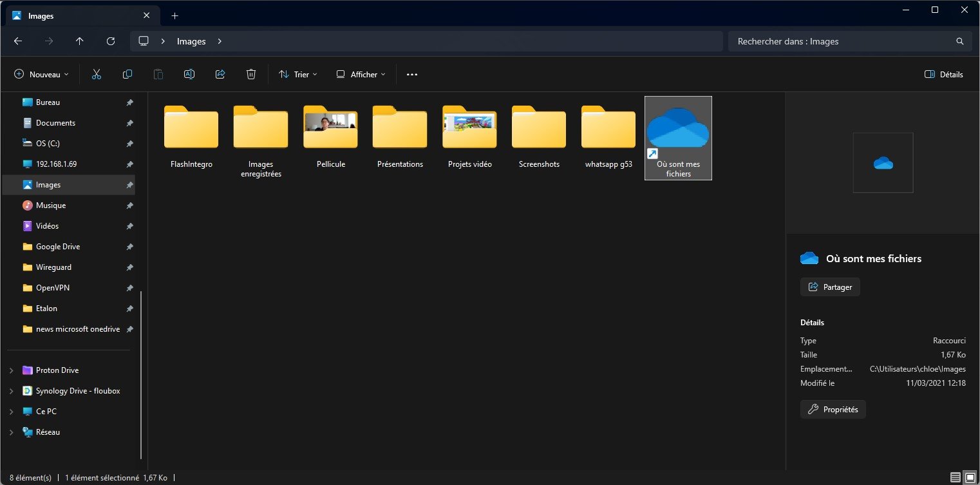Click the Rename icon in toolbar
Image resolution: width=980 pixels, height=485 pixels.
(x=189, y=74)
